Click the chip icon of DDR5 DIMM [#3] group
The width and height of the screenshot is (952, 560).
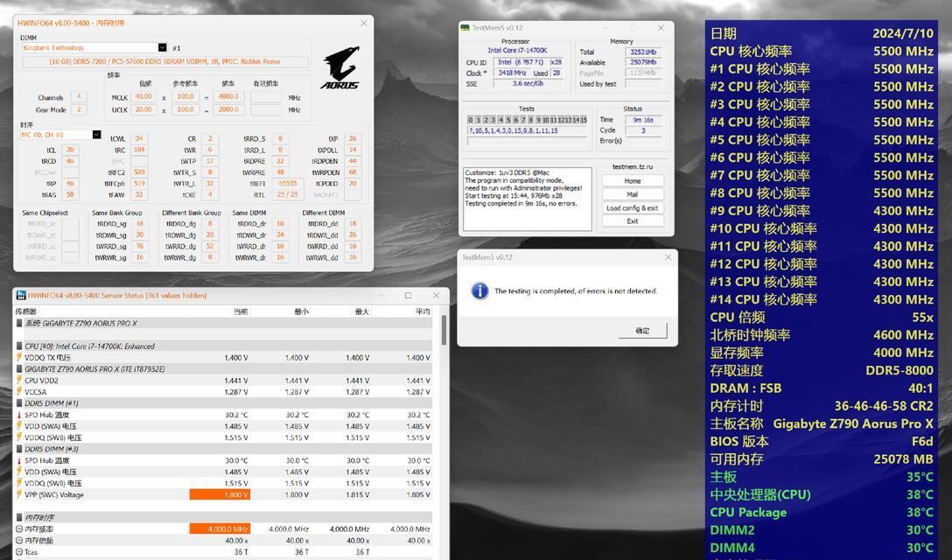pyautogui.click(x=19, y=449)
